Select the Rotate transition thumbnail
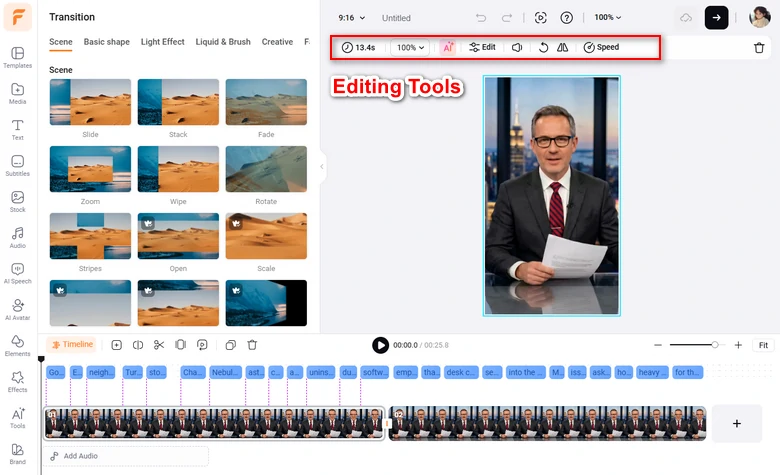 click(266, 169)
